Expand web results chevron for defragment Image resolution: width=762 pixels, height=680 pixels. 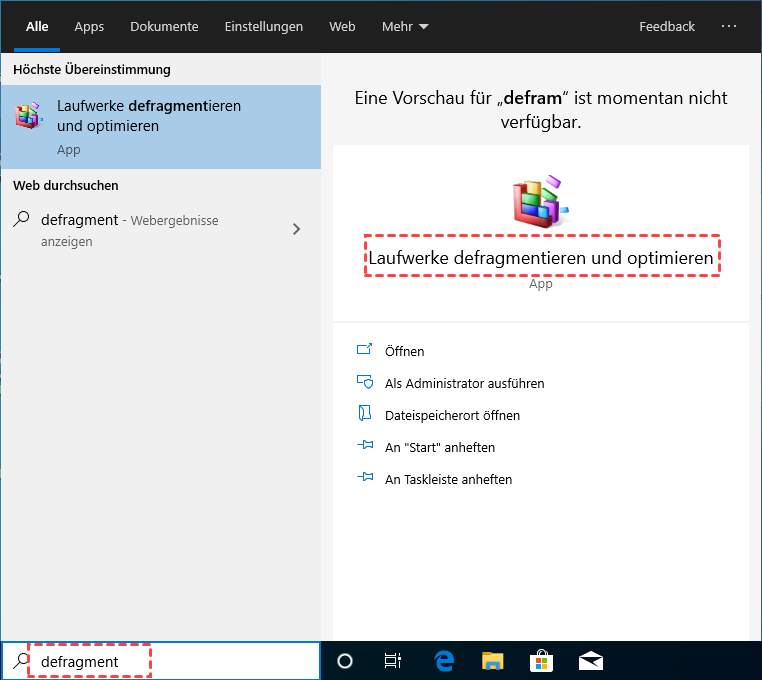pyautogui.click(x=296, y=229)
